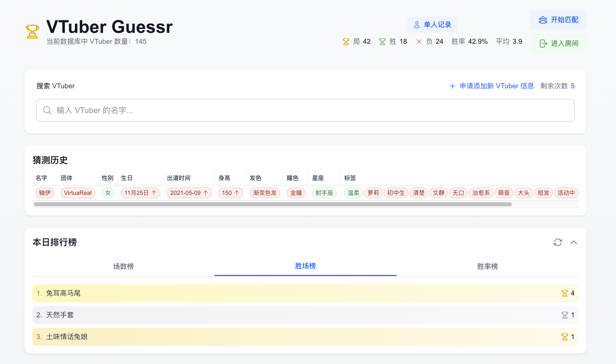Viewport: 616px width, 364px height.
Task: Refresh the 本日排行榜 leaderboard
Action: pyautogui.click(x=558, y=242)
